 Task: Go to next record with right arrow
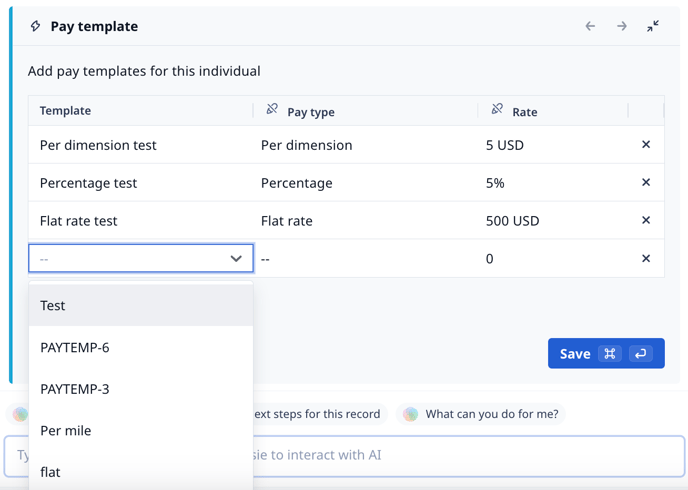[622, 26]
